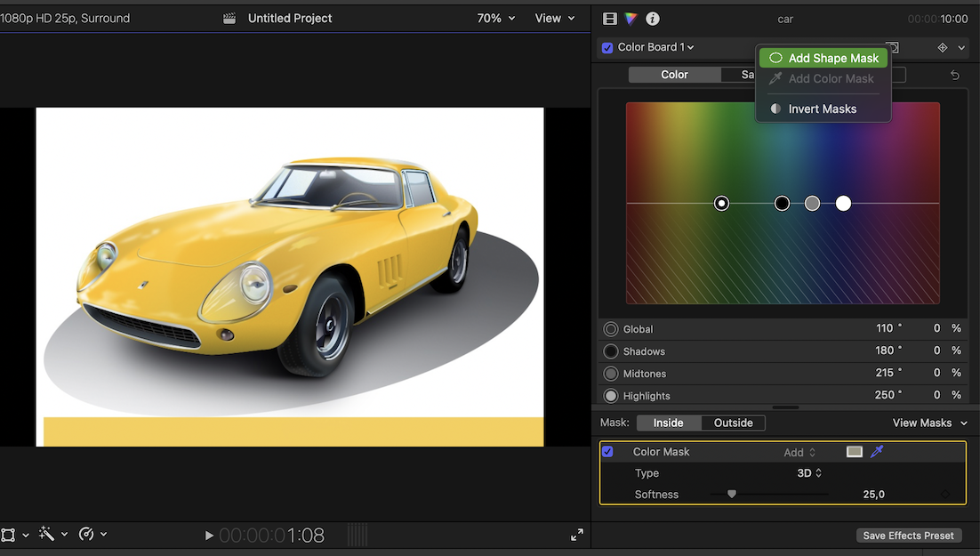Open the Info inspector icon

(x=653, y=19)
